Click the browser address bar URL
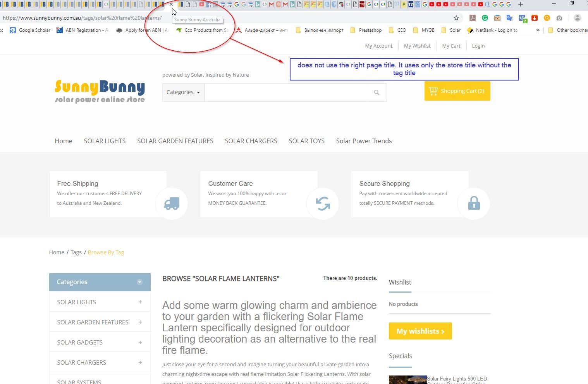 tap(82, 18)
